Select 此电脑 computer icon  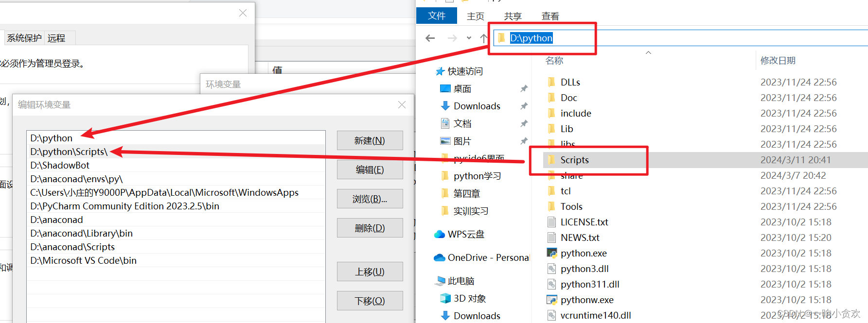[x=440, y=281]
